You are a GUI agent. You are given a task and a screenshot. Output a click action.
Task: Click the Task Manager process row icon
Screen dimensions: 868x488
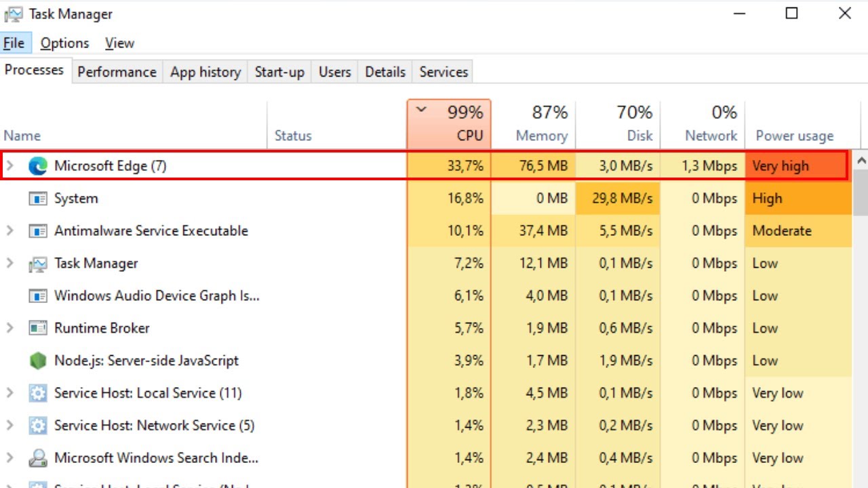coord(38,264)
